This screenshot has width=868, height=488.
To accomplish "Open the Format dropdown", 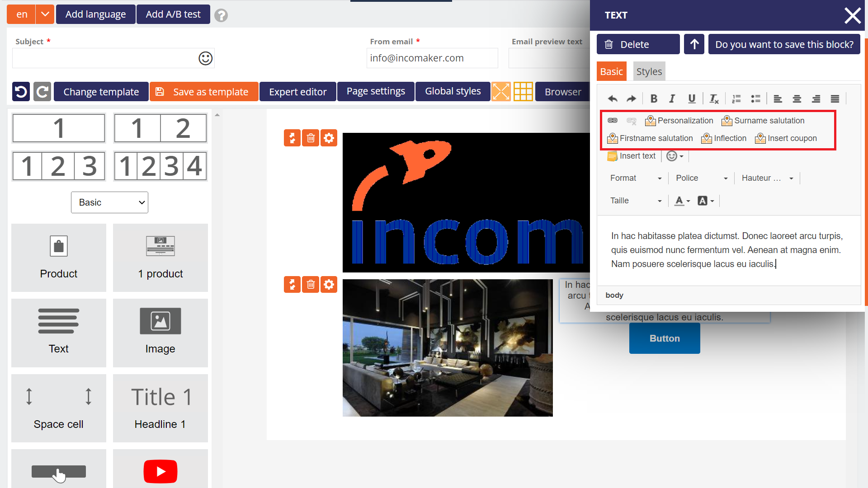I will [634, 178].
